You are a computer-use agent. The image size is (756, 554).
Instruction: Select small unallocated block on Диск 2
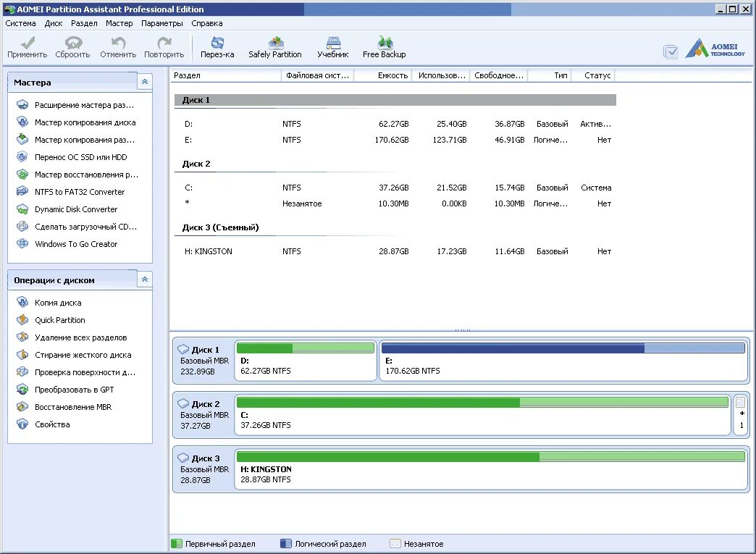click(x=741, y=415)
